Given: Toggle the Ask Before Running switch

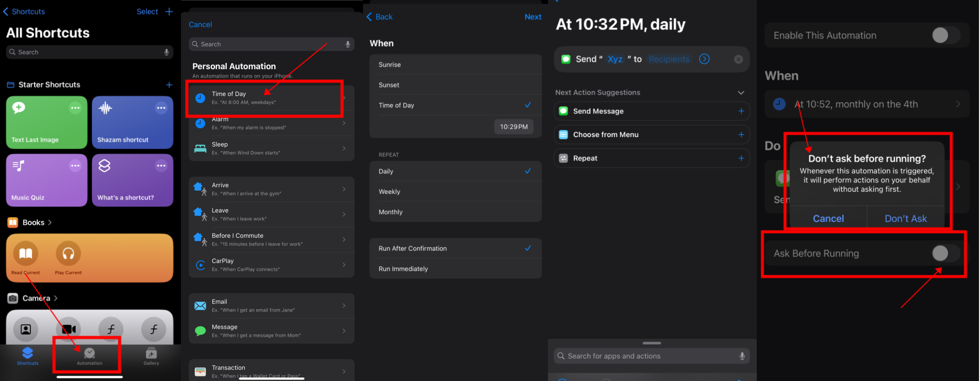Looking at the screenshot, I should click(946, 253).
